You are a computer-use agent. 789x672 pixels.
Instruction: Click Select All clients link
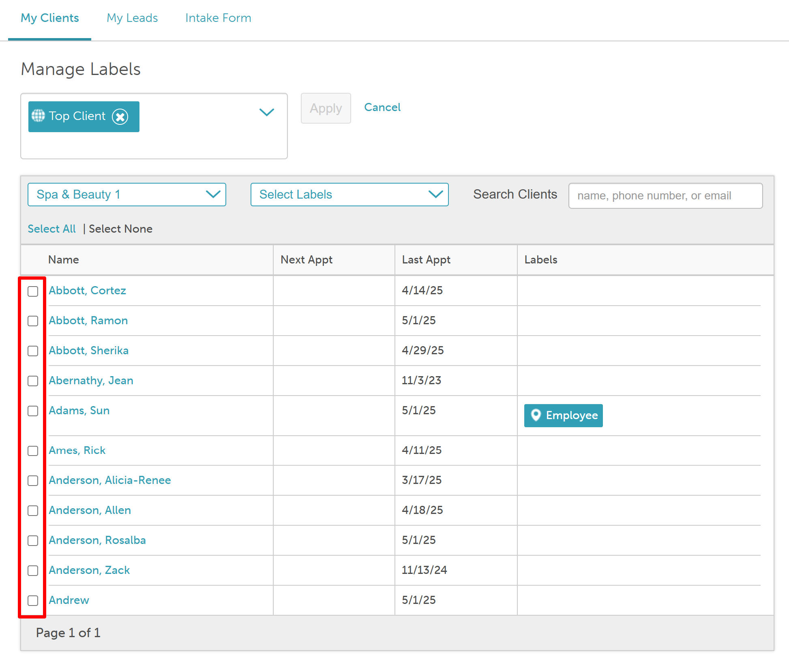point(51,229)
